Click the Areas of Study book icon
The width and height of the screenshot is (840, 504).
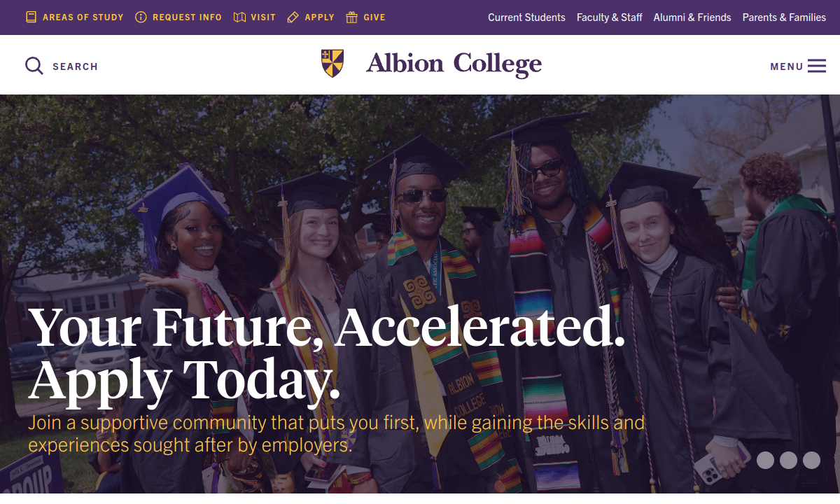coord(31,17)
